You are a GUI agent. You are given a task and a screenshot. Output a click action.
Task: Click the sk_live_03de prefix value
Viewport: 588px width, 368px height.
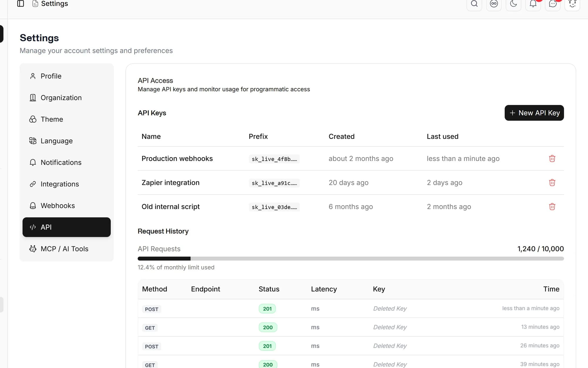pos(274,207)
